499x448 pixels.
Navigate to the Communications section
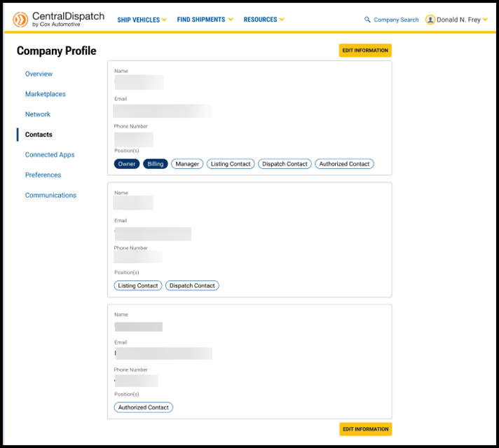click(50, 196)
